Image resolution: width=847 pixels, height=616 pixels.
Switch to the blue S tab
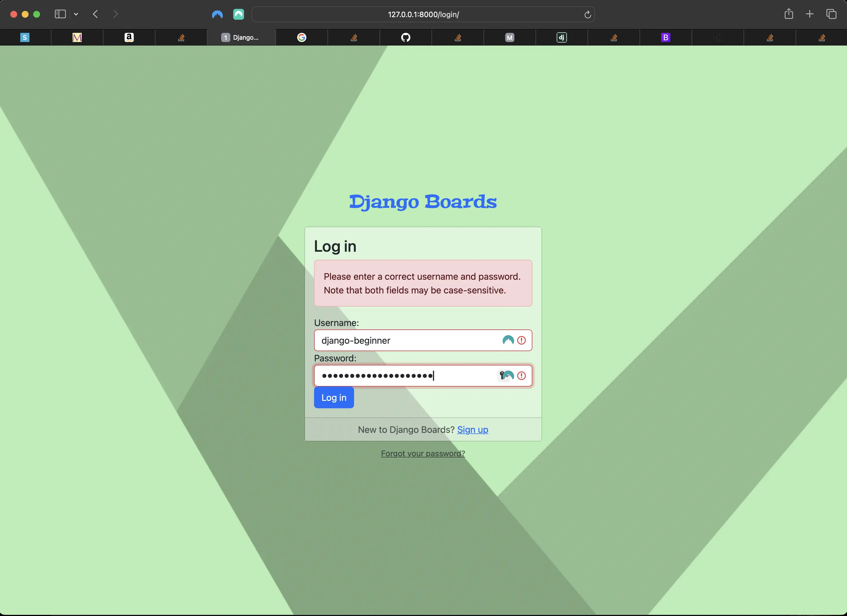tap(25, 37)
